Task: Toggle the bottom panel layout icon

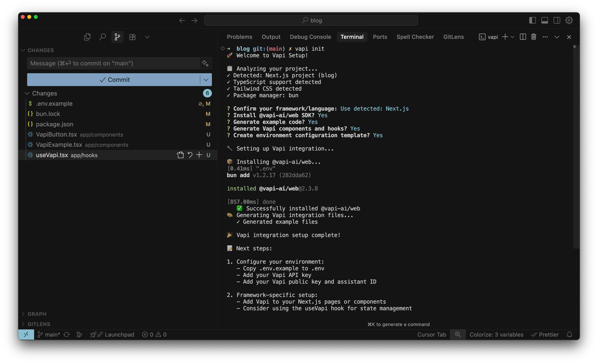Action: coord(545,20)
